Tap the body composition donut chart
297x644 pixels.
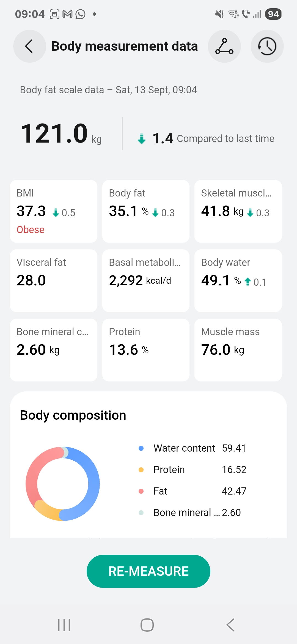coord(63,484)
